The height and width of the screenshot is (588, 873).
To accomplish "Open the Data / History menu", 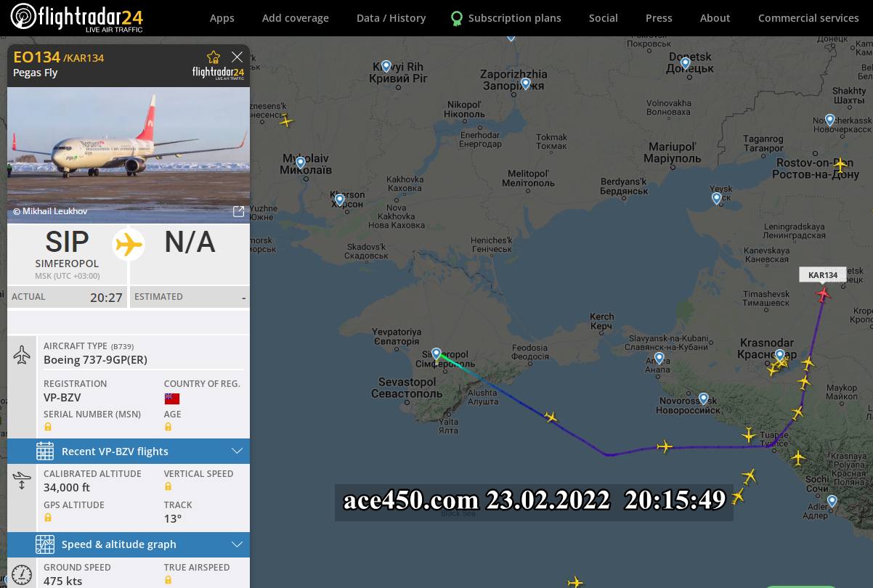I will point(391,18).
